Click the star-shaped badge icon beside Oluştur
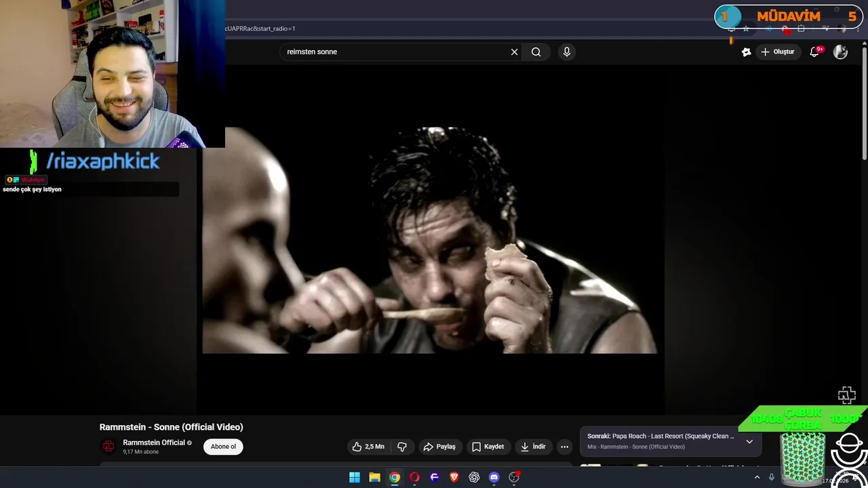Screen dimensions: 868x488 [746, 52]
